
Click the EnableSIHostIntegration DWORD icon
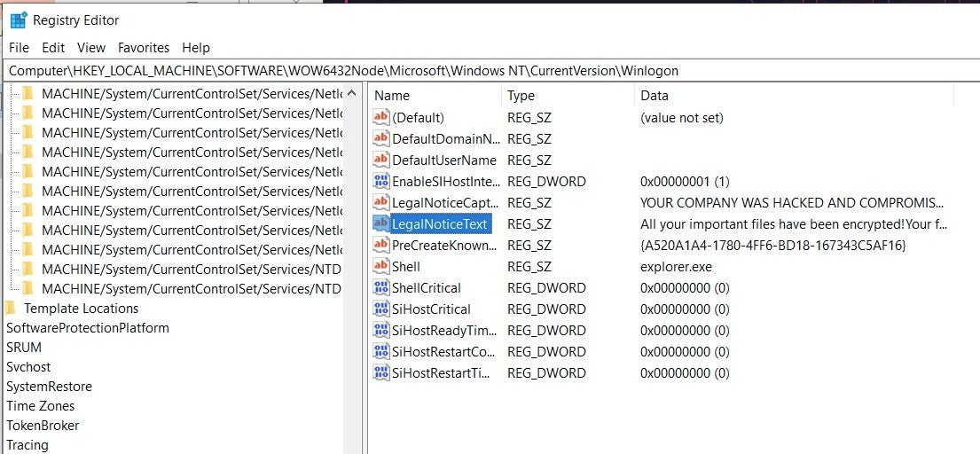coord(380,182)
